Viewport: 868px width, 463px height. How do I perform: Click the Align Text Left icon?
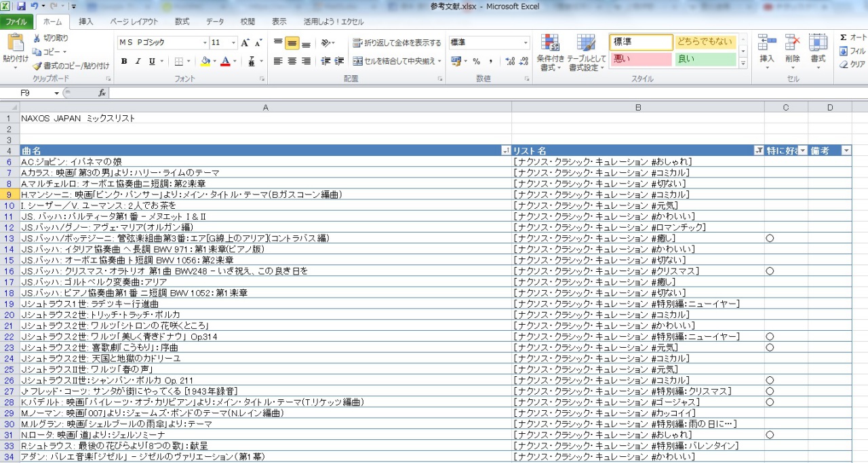coord(278,61)
